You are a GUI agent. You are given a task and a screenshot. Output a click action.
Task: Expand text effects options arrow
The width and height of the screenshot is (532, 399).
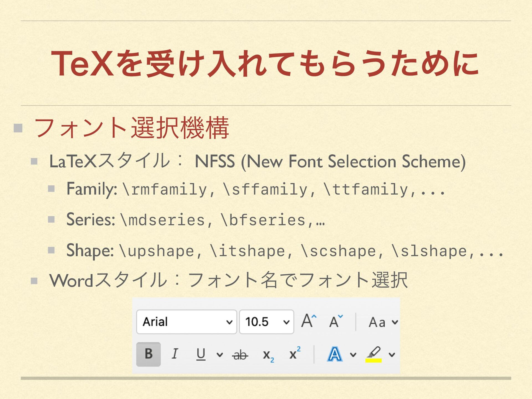click(x=353, y=354)
